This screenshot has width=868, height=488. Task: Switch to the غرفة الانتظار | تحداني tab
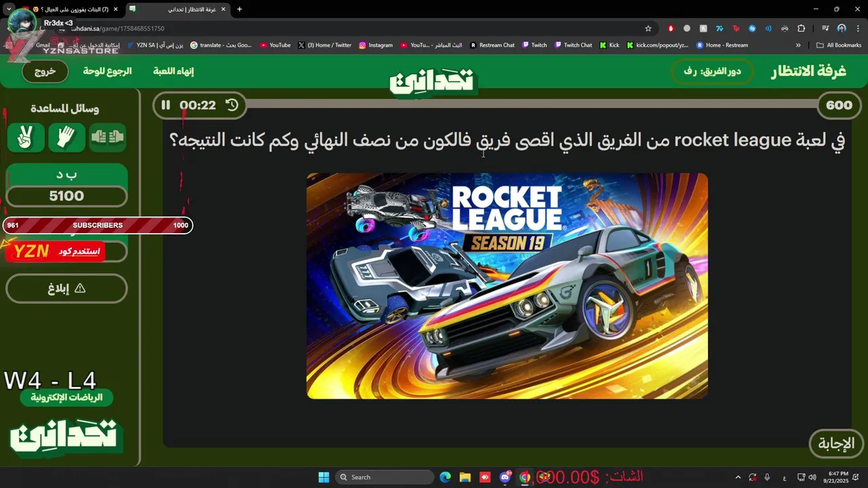pyautogui.click(x=178, y=9)
